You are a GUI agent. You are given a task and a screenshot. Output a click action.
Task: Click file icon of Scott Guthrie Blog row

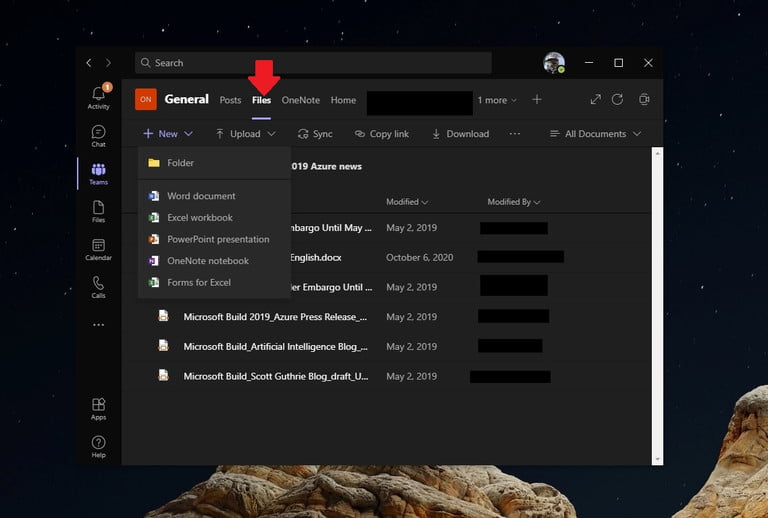tap(164, 376)
